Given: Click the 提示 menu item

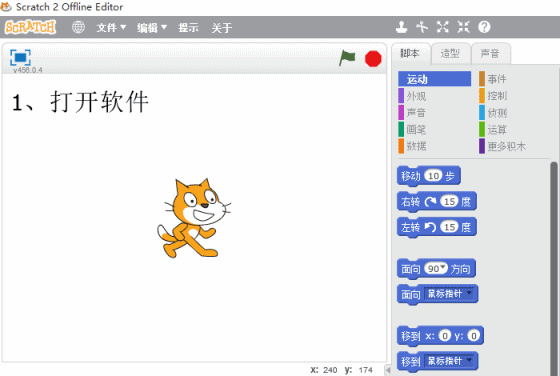Looking at the screenshot, I should click(x=188, y=27).
